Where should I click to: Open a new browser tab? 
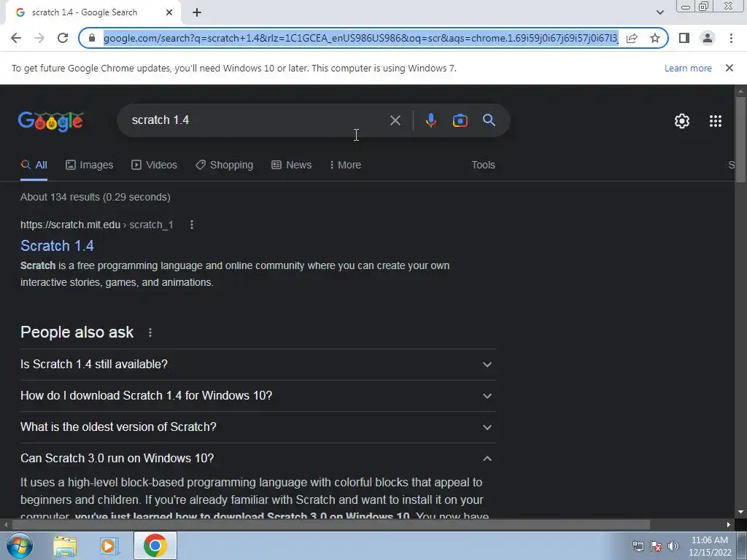coord(197,12)
